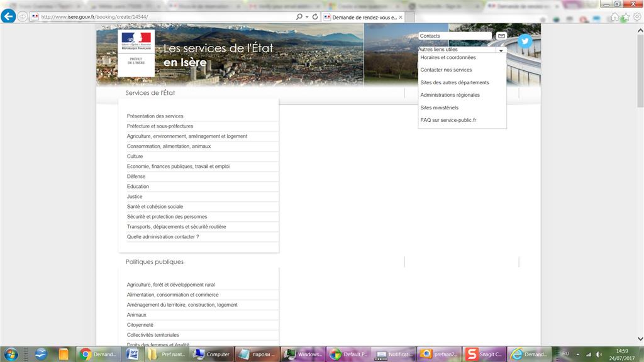
Task: Open Préfecture et sous-préfectures link
Action: tap(160, 126)
